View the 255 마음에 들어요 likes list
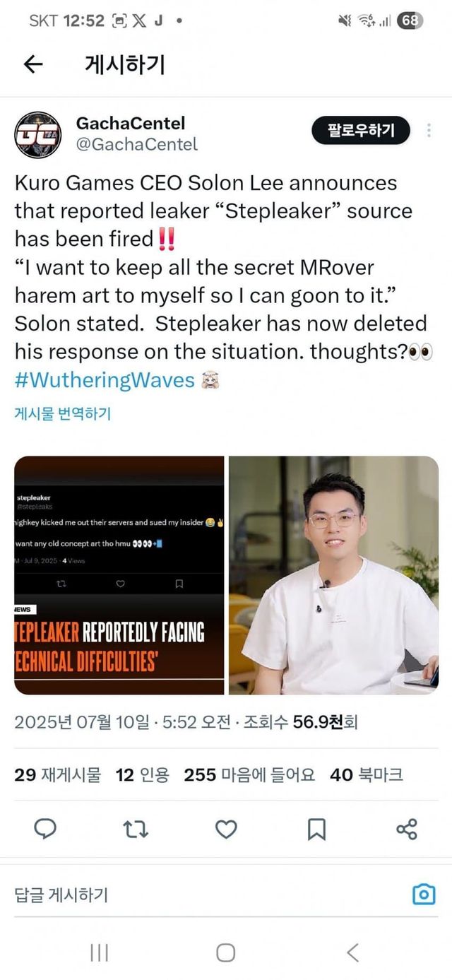452x980 pixels. [249, 775]
